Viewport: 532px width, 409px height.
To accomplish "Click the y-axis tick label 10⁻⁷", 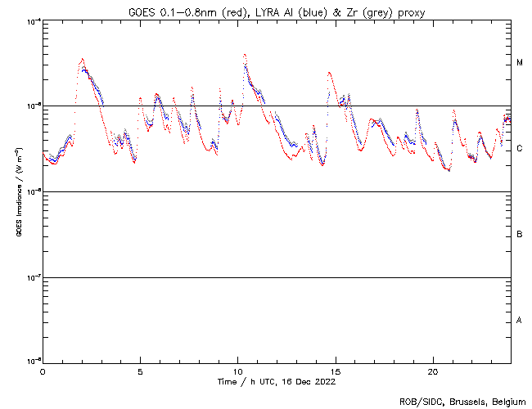I will [31, 277].
